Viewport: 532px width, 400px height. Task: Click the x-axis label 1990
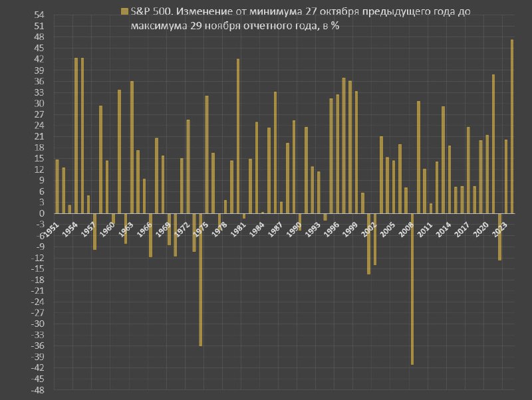tap(294, 230)
